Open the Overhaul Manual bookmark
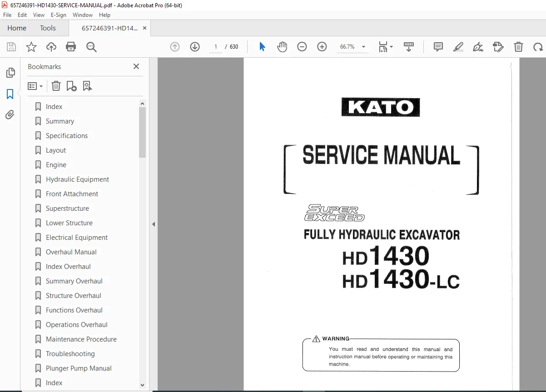The height and width of the screenshot is (392, 546). tap(71, 252)
